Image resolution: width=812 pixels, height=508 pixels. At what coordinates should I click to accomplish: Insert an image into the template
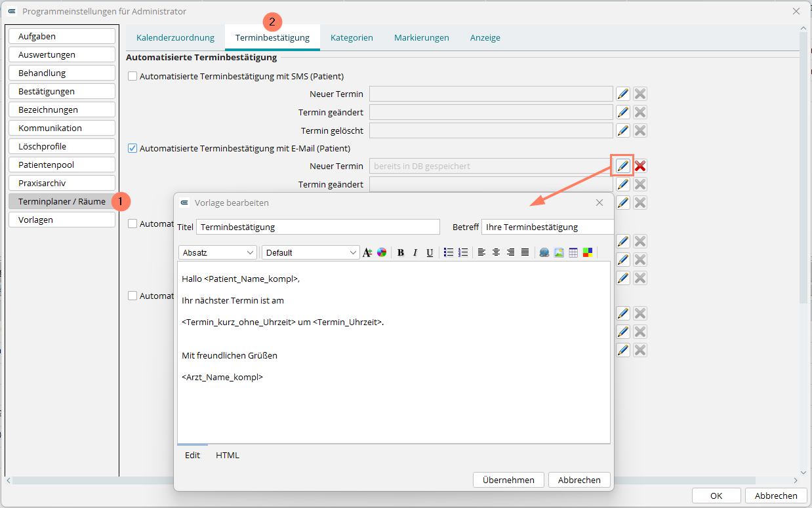tap(559, 252)
